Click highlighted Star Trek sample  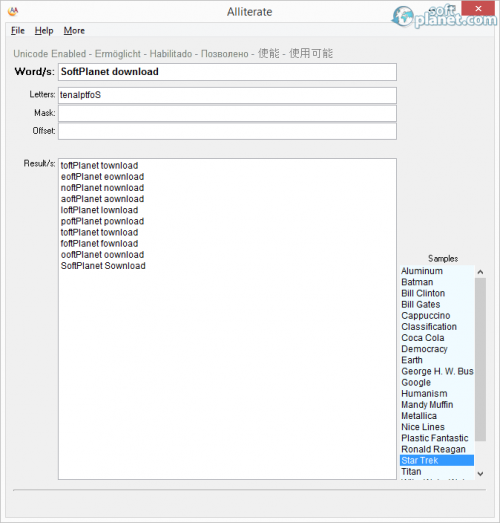437,460
